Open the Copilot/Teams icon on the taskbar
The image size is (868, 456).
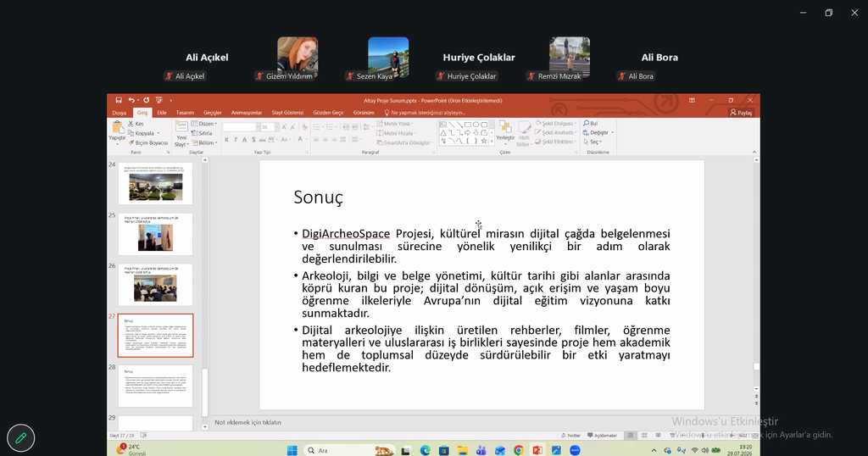481,450
